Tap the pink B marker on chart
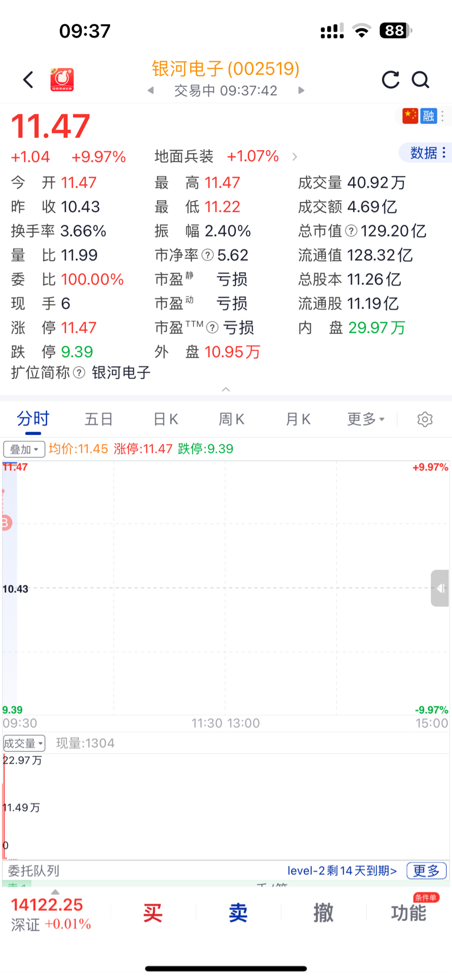Image resolution: width=452 pixels, height=980 pixels. tap(5, 522)
